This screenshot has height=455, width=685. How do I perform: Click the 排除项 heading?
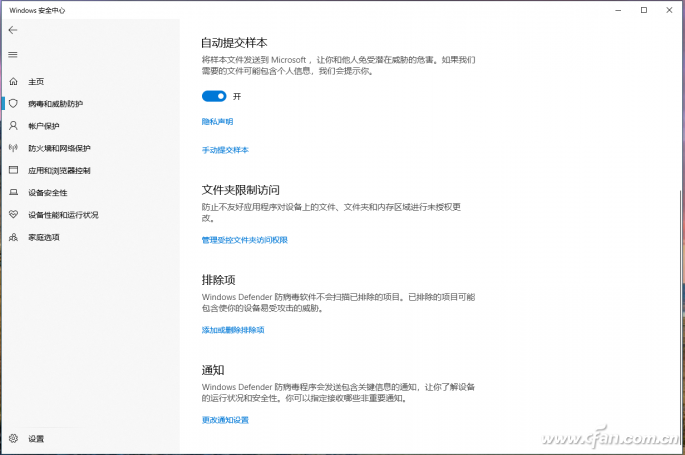[218, 280]
